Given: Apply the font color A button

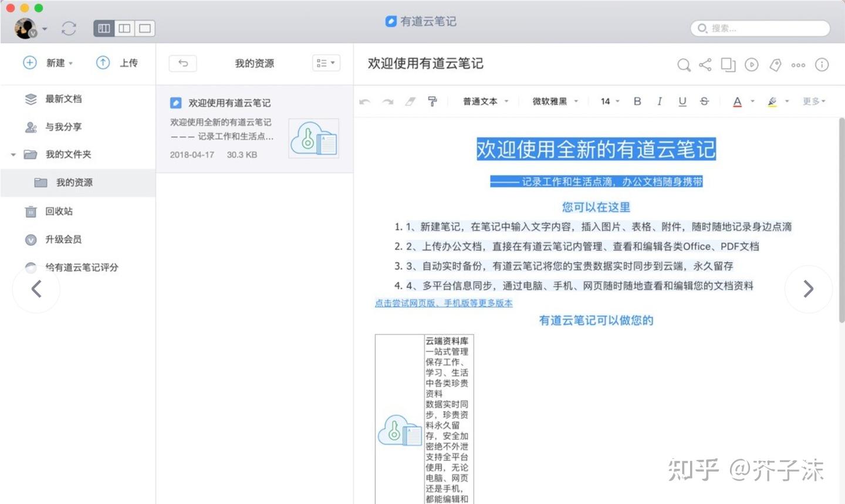Looking at the screenshot, I should [738, 102].
